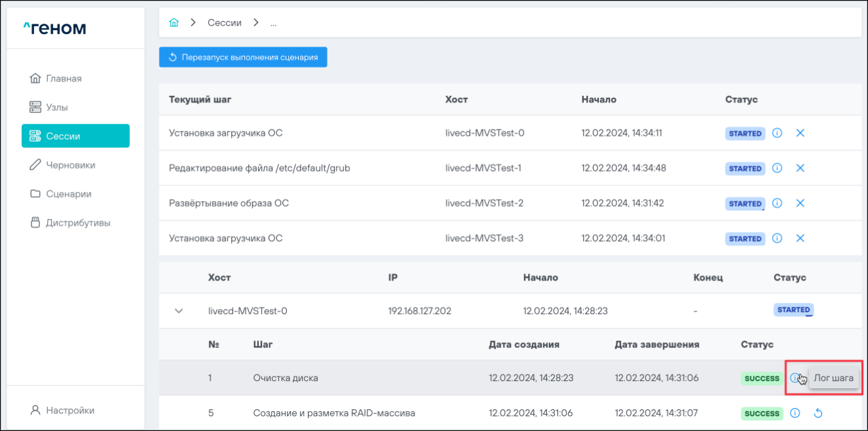Click the Сессии breadcrumb link
The image size is (868, 431).
(225, 23)
